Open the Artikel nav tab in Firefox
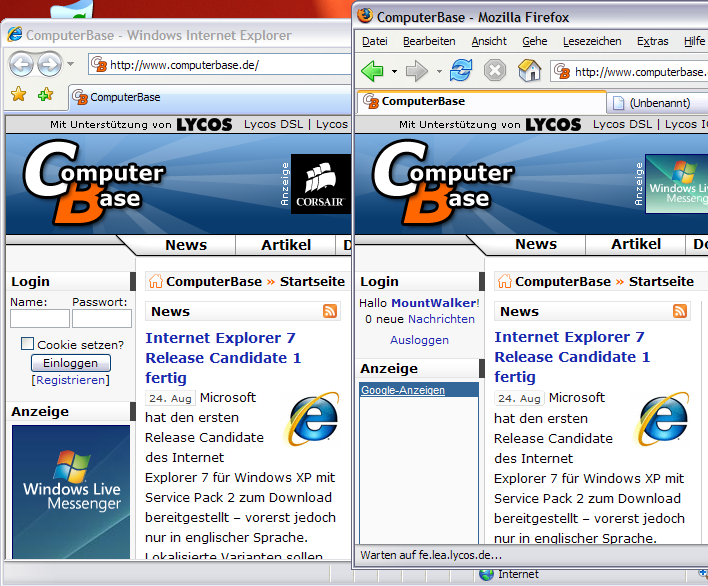 click(x=636, y=244)
